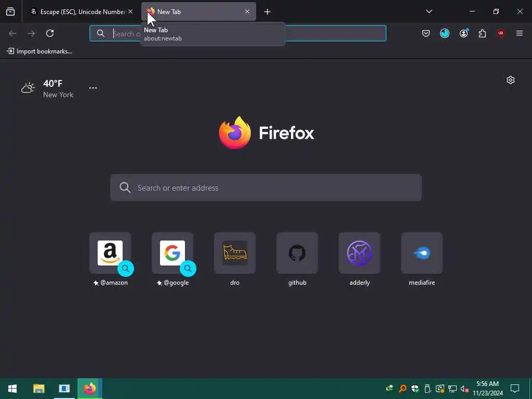
Task: Open Firefox View icon in tab bar
Action: 10,11
